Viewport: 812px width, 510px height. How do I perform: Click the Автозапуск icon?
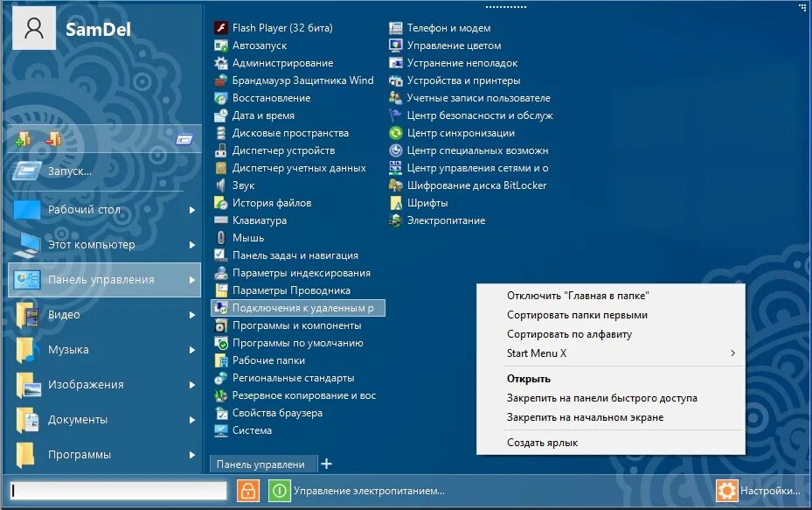(x=221, y=45)
